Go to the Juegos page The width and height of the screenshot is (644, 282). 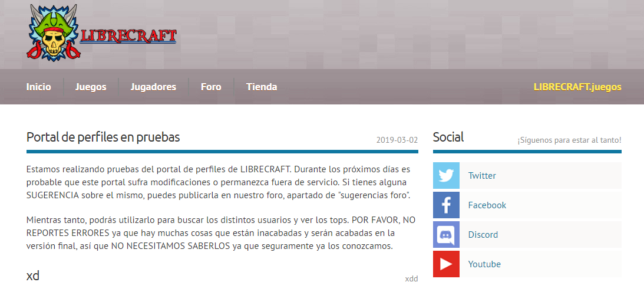91,87
